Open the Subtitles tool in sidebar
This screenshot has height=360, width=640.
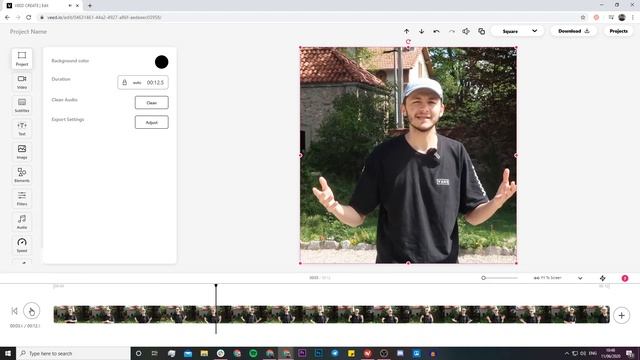click(x=22, y=105)
